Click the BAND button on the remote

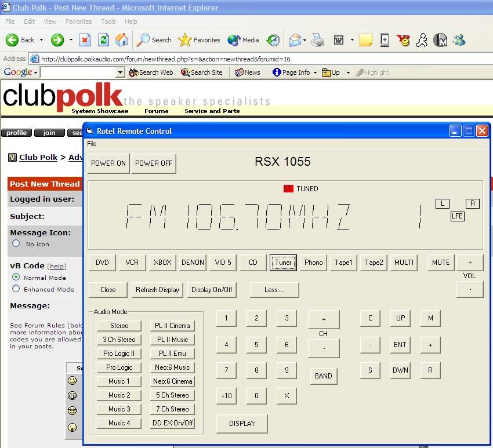pos(324,376)
